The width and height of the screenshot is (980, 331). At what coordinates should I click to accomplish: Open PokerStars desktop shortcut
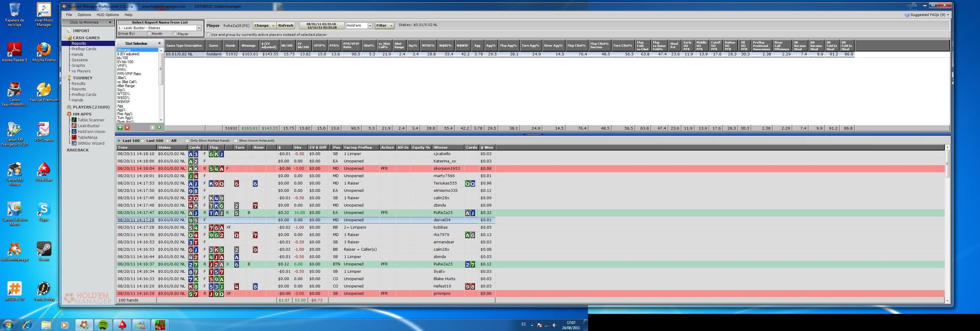click(44, 172)
